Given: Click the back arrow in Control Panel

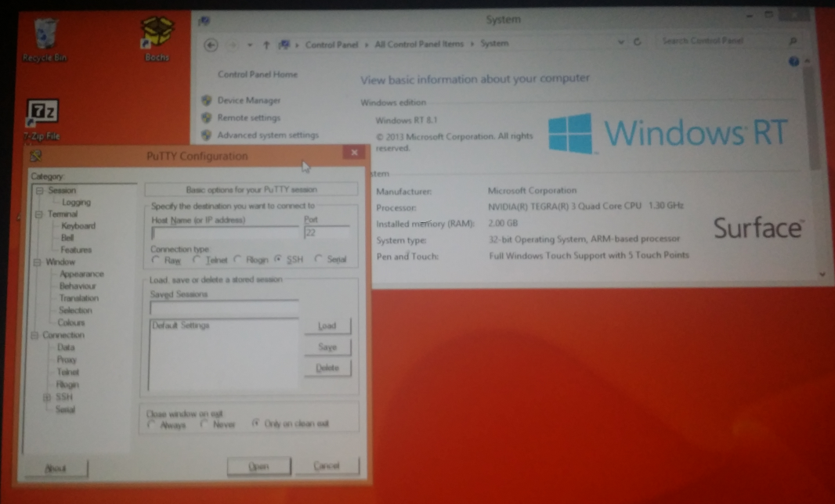Looking at the screenshot, I should 211,45.
